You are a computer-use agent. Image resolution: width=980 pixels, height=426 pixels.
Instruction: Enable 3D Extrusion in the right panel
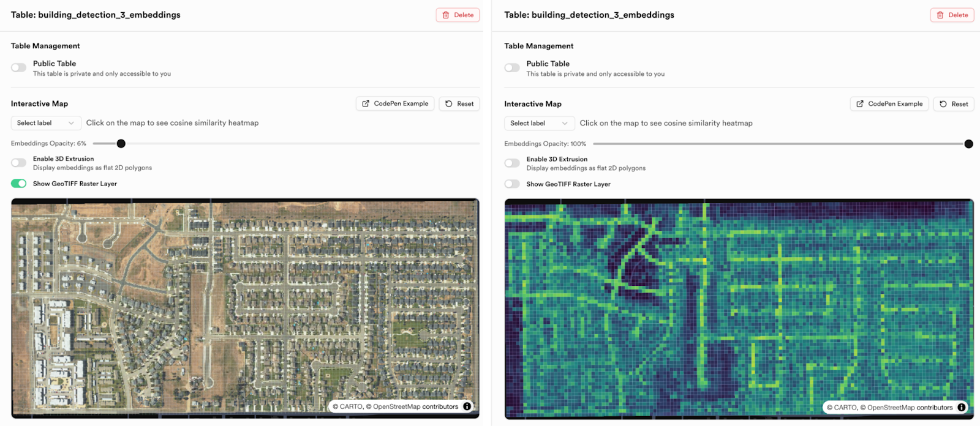[x=512, y=163]
